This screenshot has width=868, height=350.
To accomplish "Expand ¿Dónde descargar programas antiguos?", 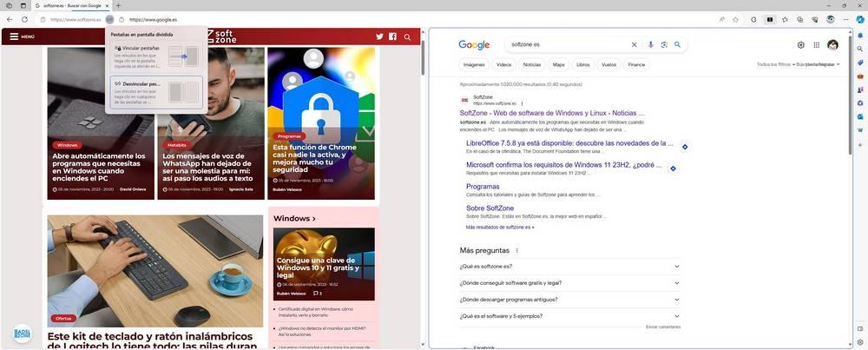I will coord(569,299).
